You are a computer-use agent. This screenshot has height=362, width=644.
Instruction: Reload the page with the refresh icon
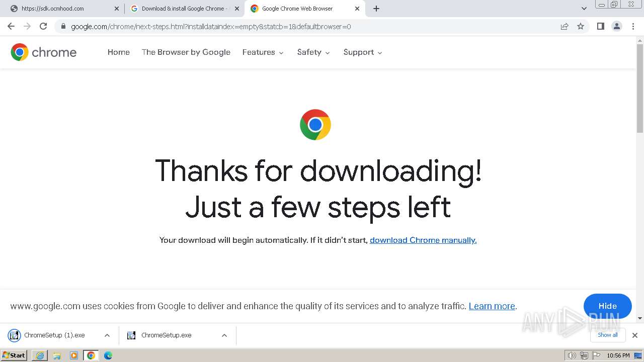(43, 26)
